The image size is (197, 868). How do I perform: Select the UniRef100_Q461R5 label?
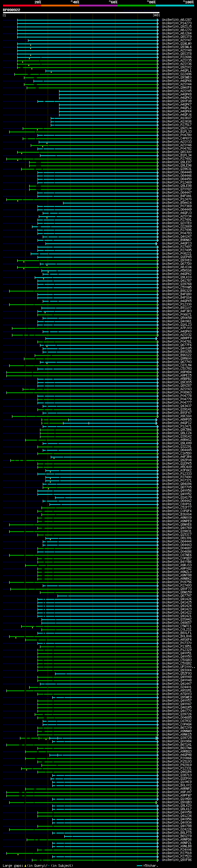pyautogui.click(x=177, y=708)
